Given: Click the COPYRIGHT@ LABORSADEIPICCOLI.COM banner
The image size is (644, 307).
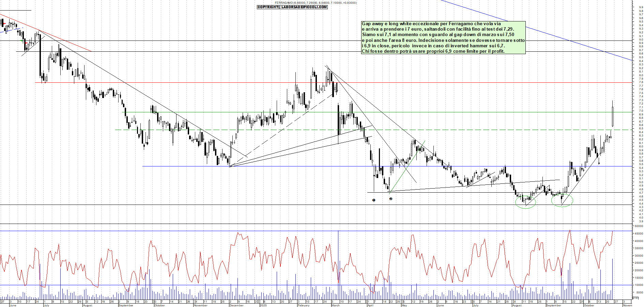Looking at the screenshot, I should point(291,7).
